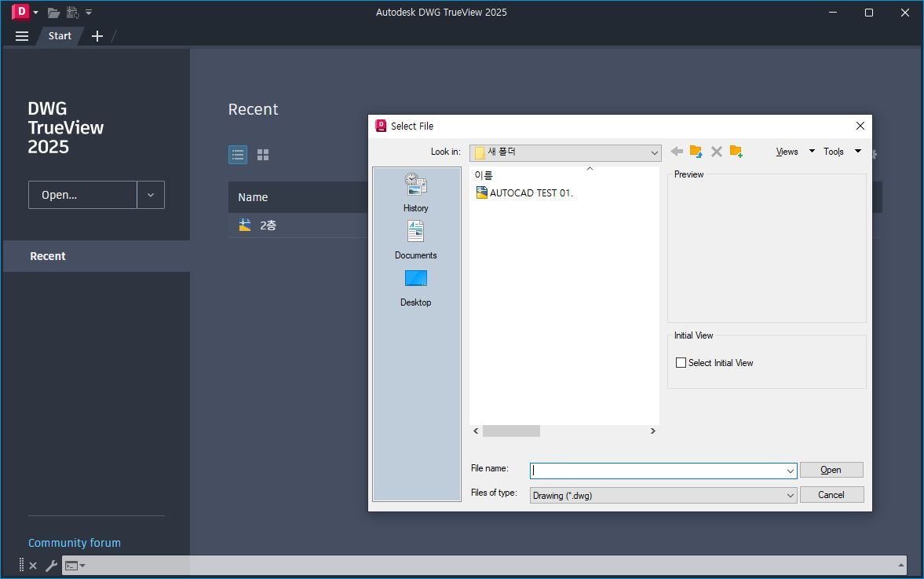
Task: Create new folder icon in dialog toolbar
Action: pyautogui.click(x=736, y=152)
